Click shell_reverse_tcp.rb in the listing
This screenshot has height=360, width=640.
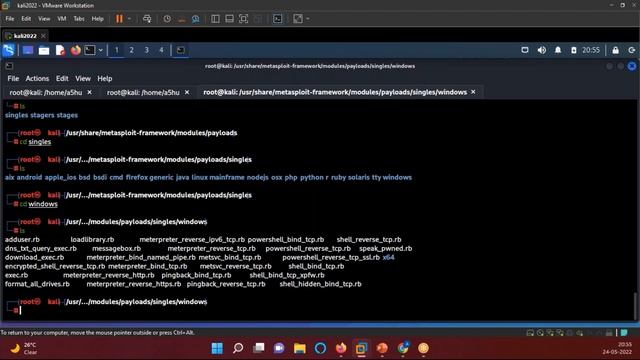369,240
